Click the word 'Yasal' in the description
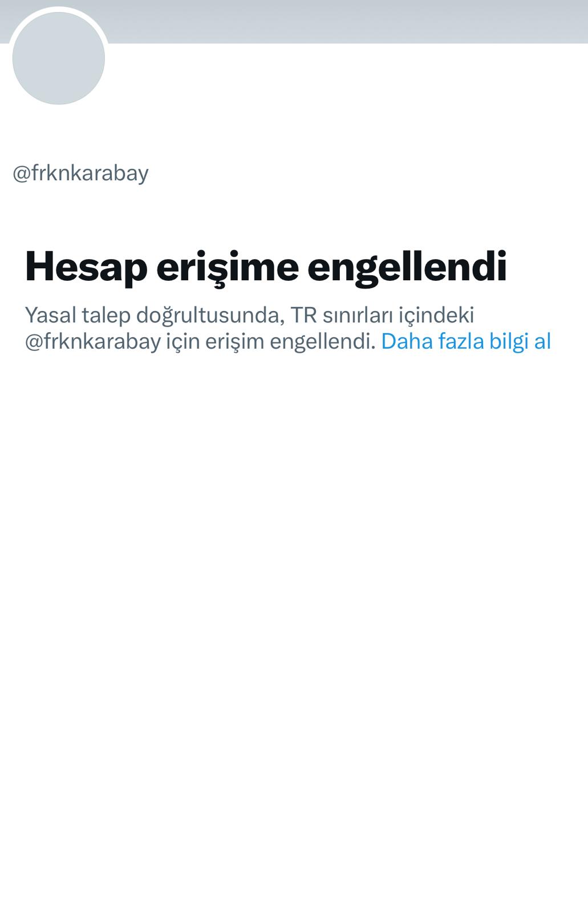Image resolution: width=588 pixels, height=913 pixels. pyautogui.click(x=51, y=315)
